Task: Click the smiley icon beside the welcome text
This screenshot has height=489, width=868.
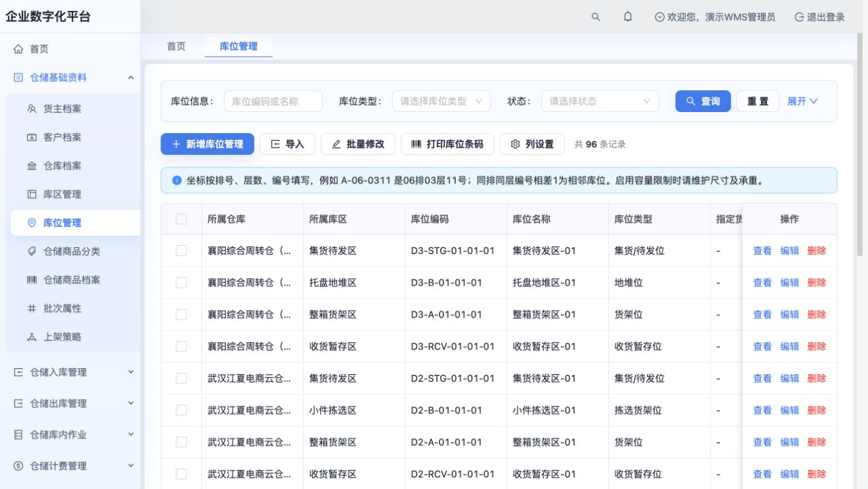Action: 659,17
